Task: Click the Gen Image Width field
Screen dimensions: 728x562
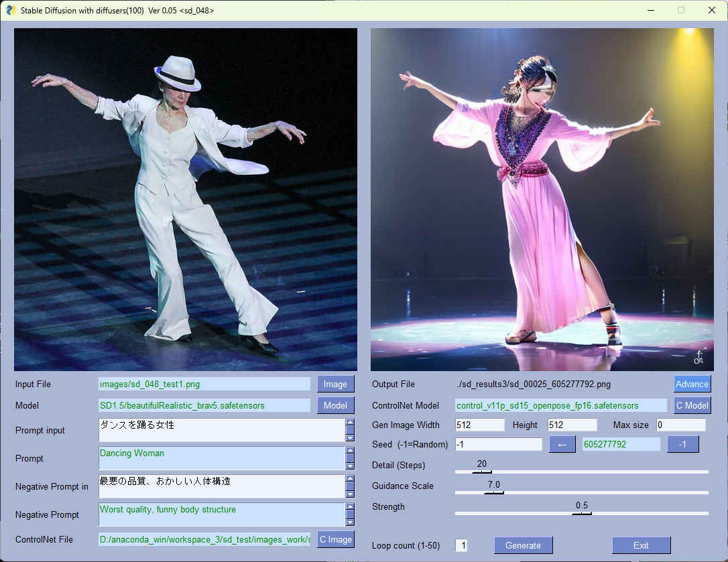Action: point(479,425)
